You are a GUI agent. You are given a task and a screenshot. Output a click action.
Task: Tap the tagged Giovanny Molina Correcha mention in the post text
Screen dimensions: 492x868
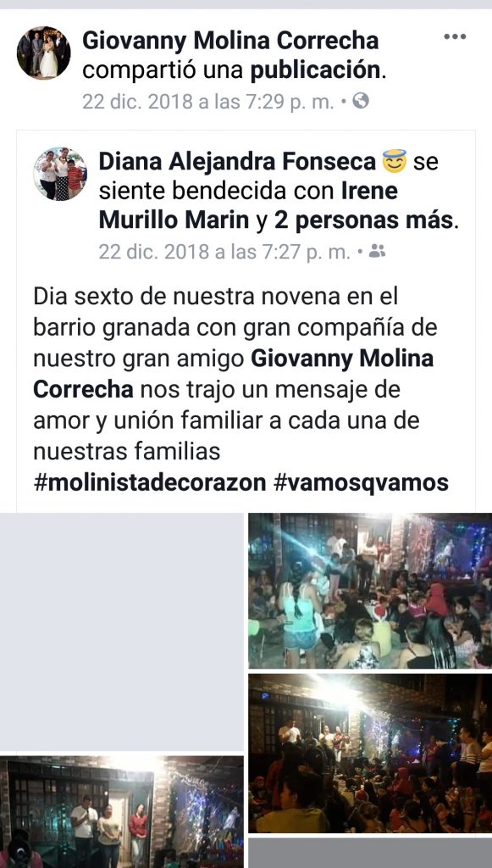coord(233,374)
